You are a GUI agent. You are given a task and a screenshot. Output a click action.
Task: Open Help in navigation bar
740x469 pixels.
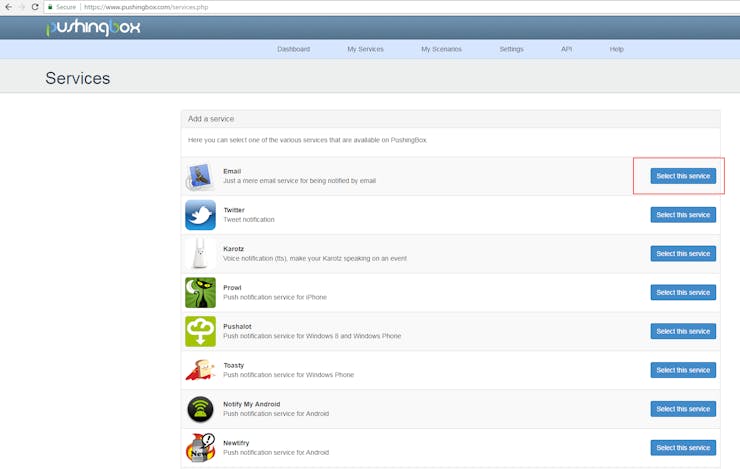(x=616, y=49)
